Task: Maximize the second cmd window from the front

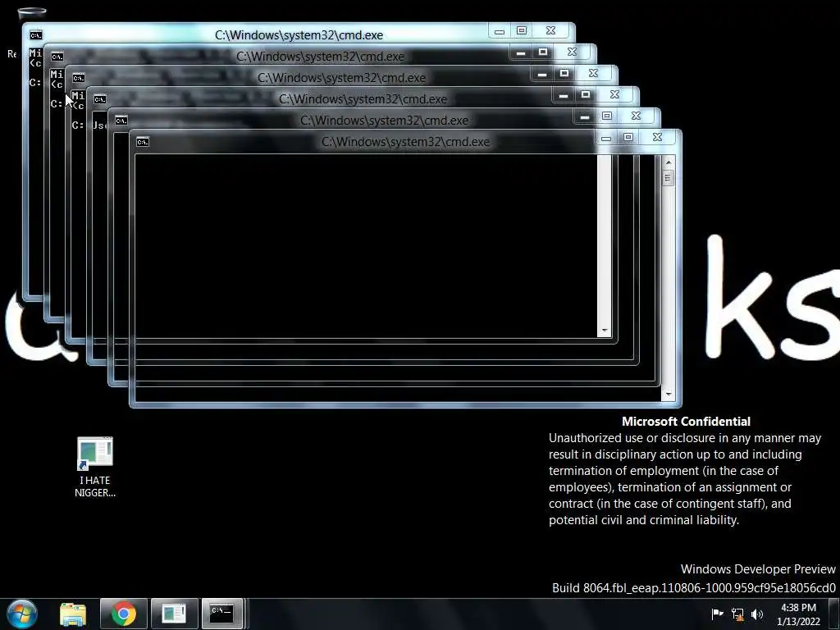Action: pyautogui.click(x=606, y=116)
